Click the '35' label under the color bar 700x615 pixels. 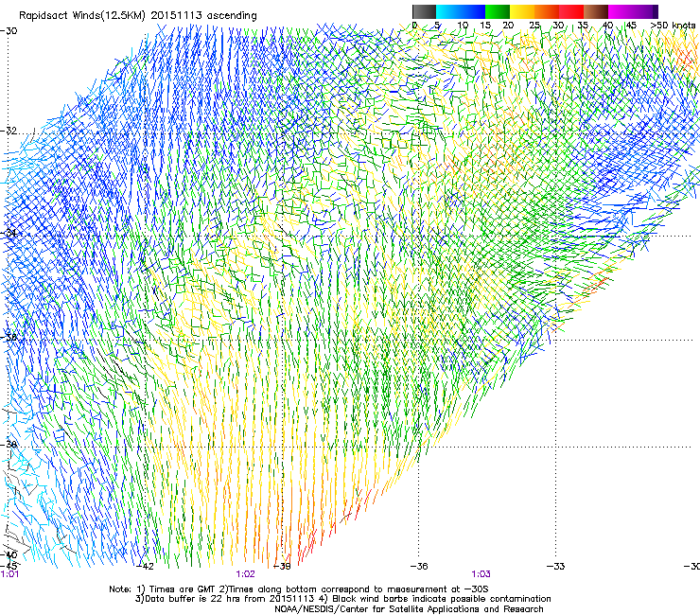coord(583,26)
